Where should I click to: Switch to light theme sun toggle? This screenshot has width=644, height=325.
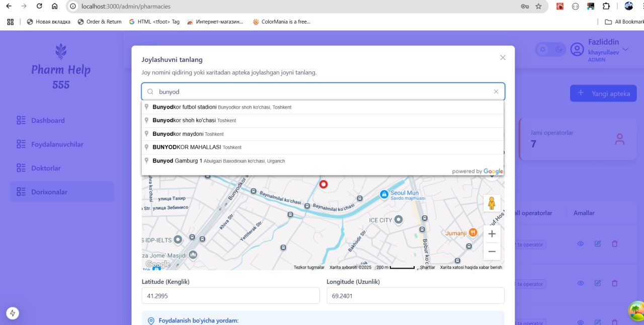[542, 49]
